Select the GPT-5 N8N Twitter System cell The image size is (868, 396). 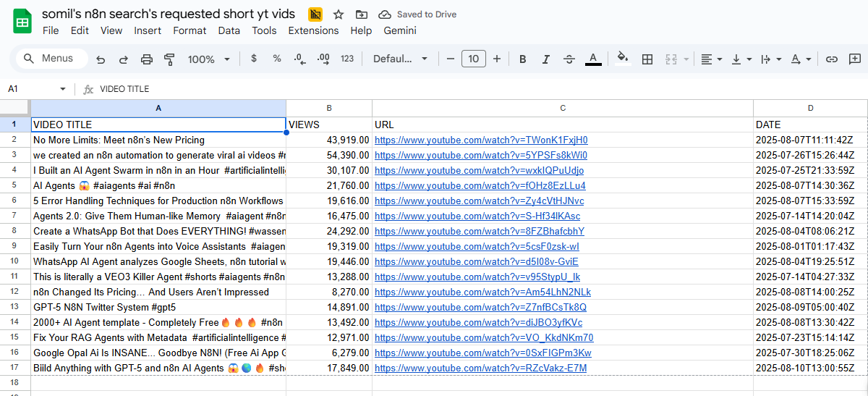pos(158,308)
